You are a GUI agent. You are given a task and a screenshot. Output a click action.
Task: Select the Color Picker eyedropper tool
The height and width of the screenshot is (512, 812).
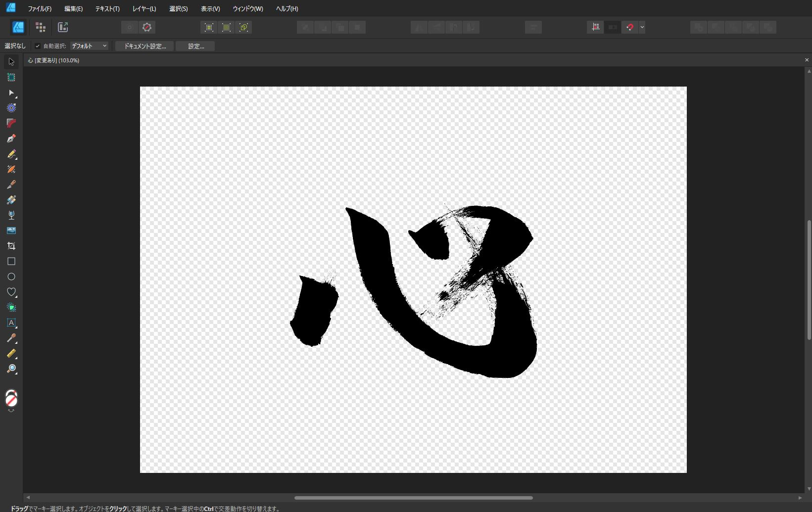[11, 338]
